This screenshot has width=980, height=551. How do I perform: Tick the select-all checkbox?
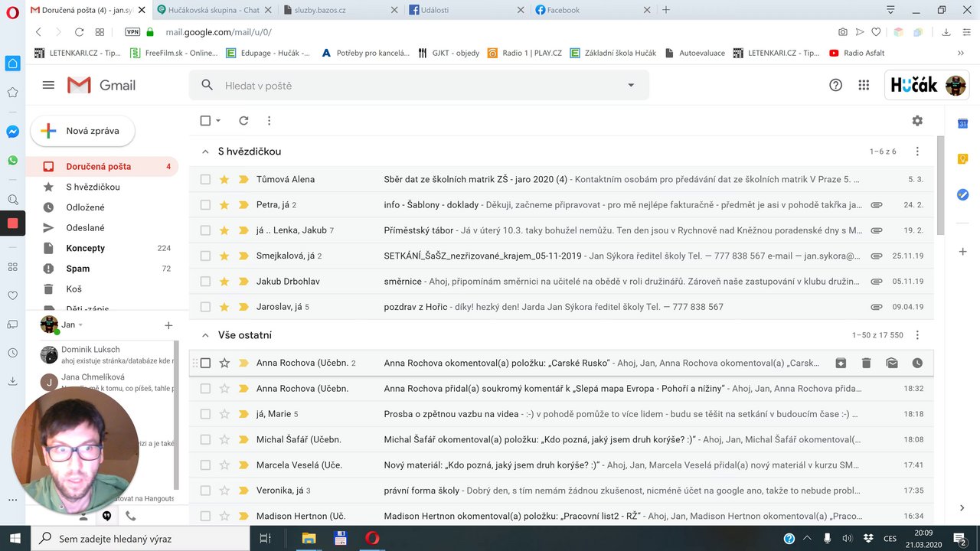pos(205,120)
